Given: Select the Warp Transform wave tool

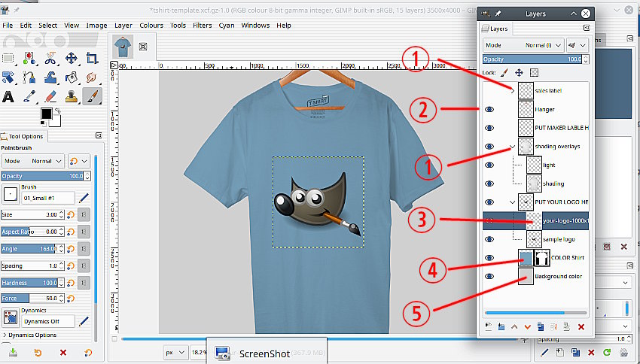Looking at the screenshot, I should point(50,77).
